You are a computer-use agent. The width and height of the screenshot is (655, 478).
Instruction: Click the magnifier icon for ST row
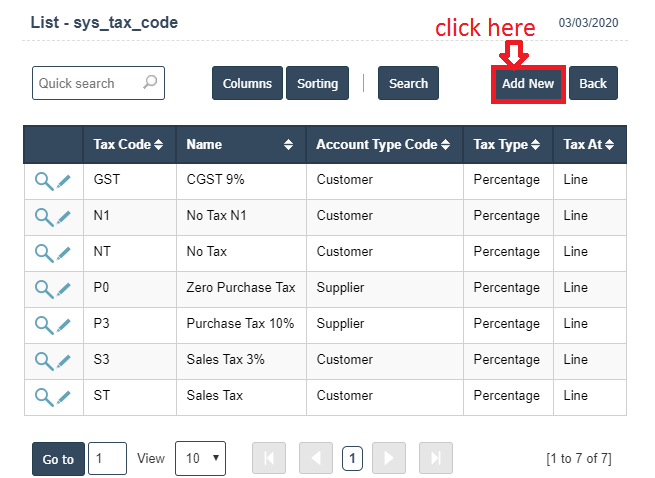coord(43,396)
